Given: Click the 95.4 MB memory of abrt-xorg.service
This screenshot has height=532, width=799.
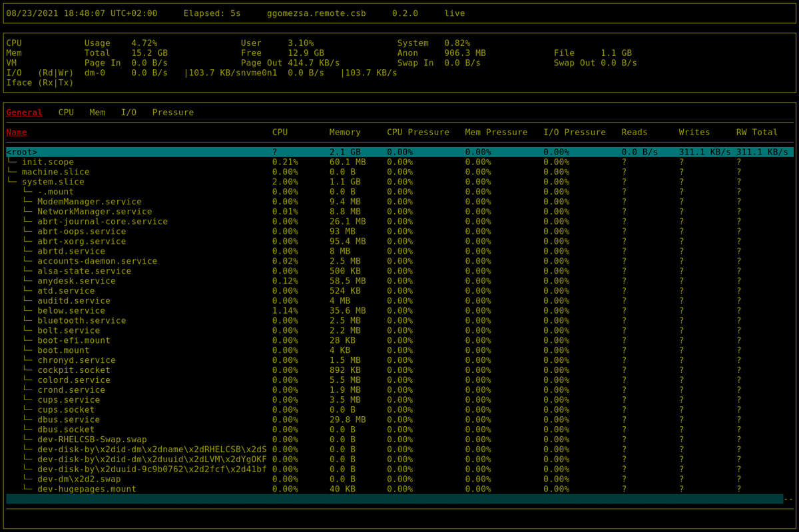Looking at the screenshot, I should tap(348, 241).
